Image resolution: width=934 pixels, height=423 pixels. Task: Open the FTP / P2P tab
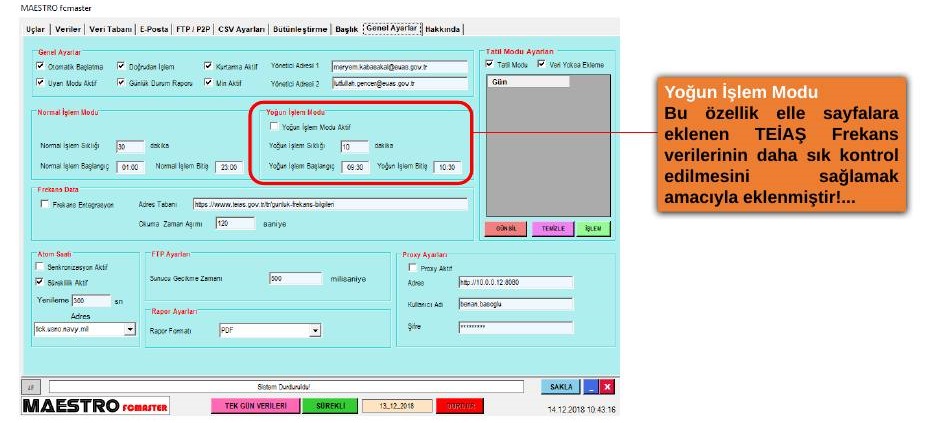pyautogui.click(x=193, y=29)
